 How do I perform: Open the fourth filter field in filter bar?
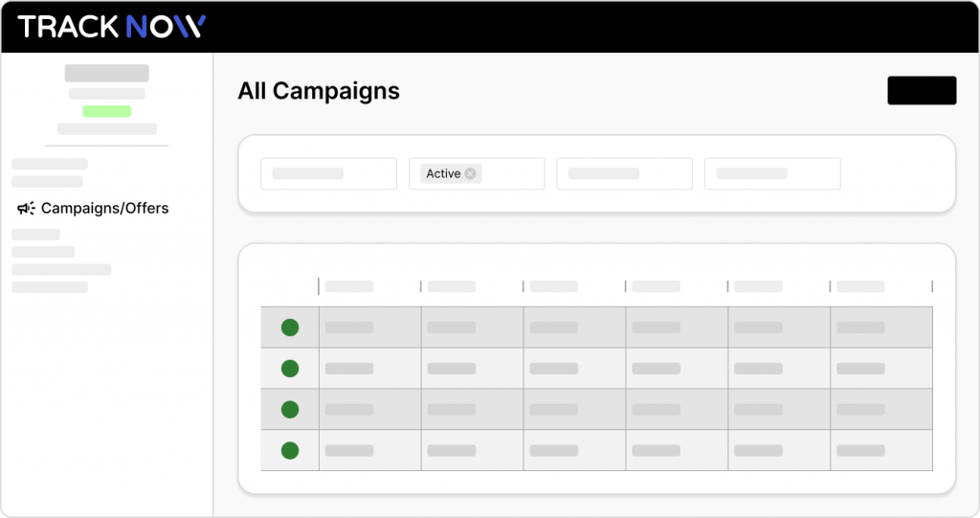pos(772,174)
